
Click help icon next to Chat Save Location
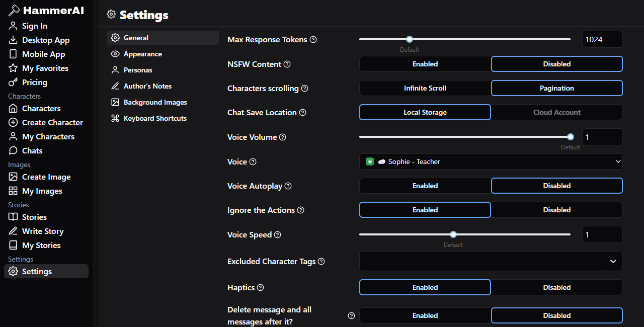302,112
